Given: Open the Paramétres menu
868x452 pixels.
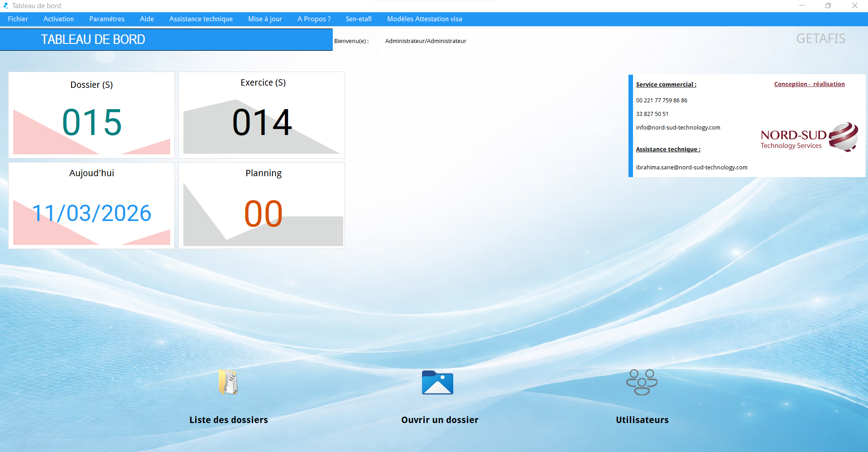Looking at the screenshot, I should pyautogui.click(x=107, y=19).
